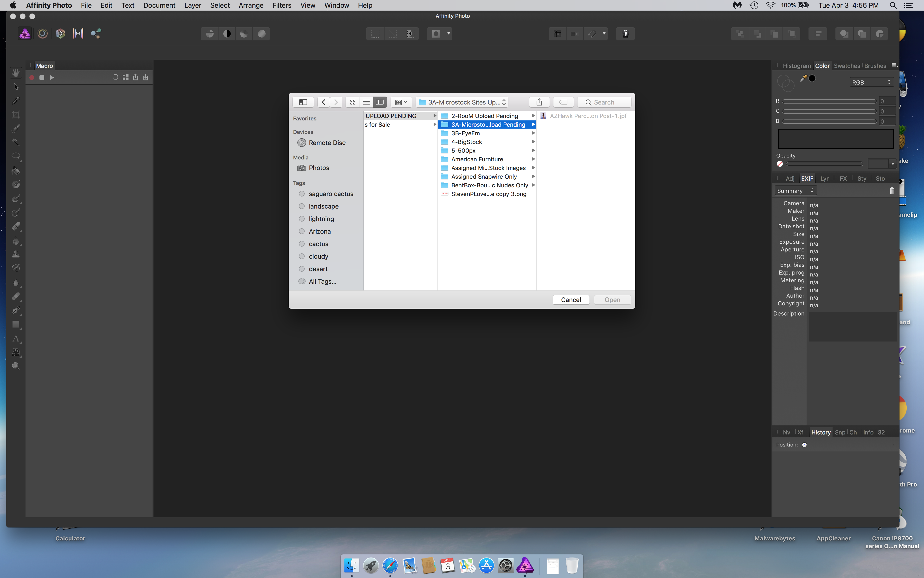The height and width of the screenshot is (578, 924).
Task: Switch file dialog to list view
Action: [x=366, y=102]
